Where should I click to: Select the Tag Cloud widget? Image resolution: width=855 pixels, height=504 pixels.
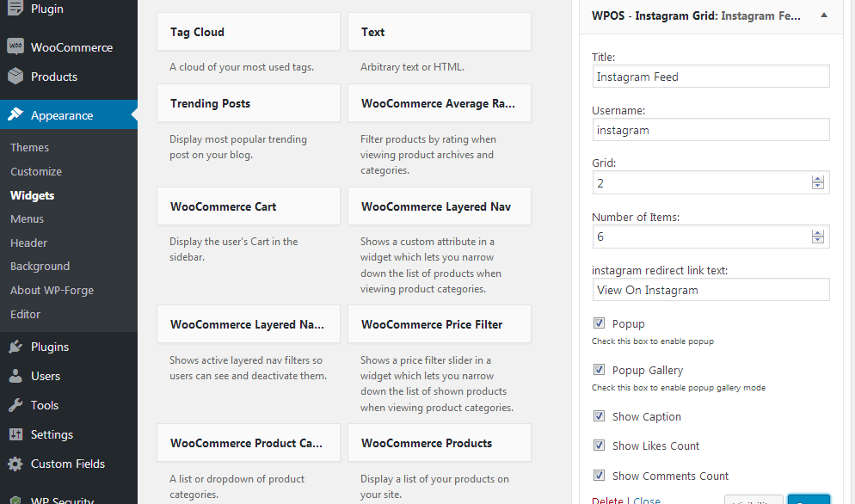coord(249,32)
